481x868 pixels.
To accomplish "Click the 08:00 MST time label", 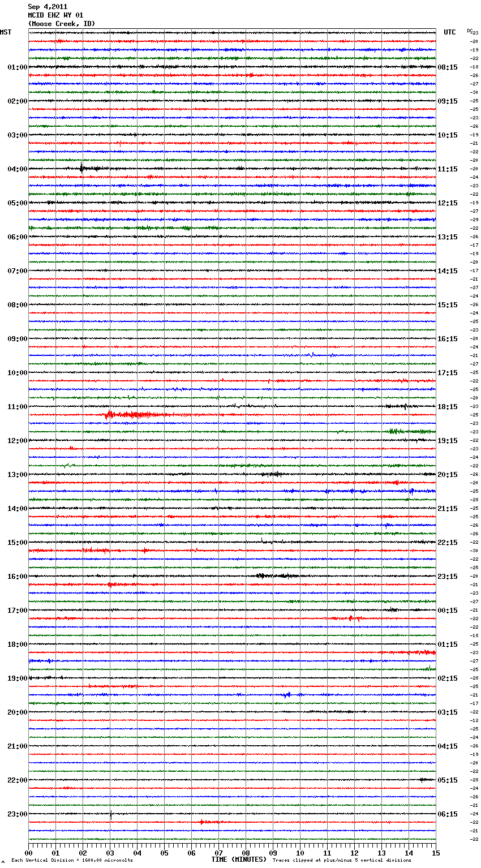I will 18,305.
